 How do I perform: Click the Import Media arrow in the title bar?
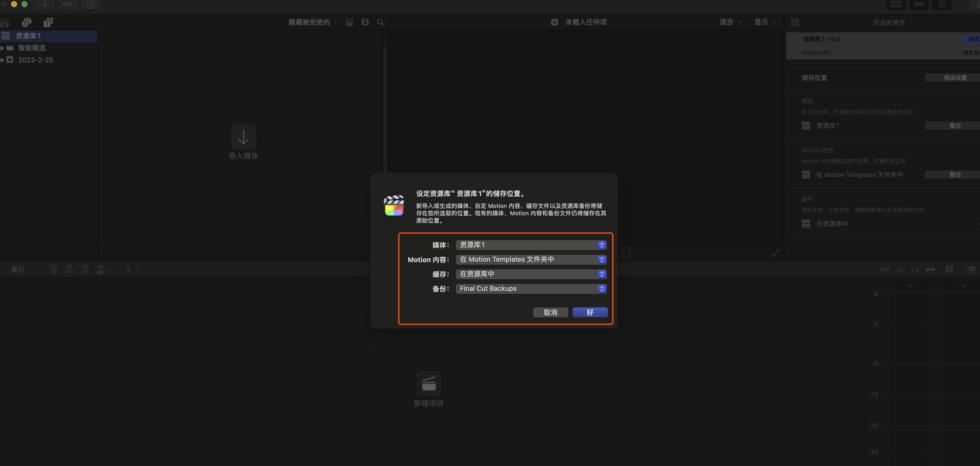pos(45,4)
